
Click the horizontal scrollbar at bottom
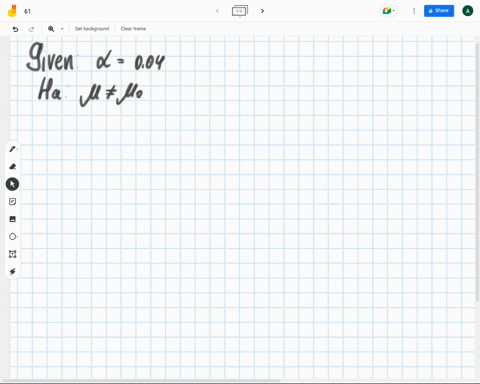click(x=142, y=380)
